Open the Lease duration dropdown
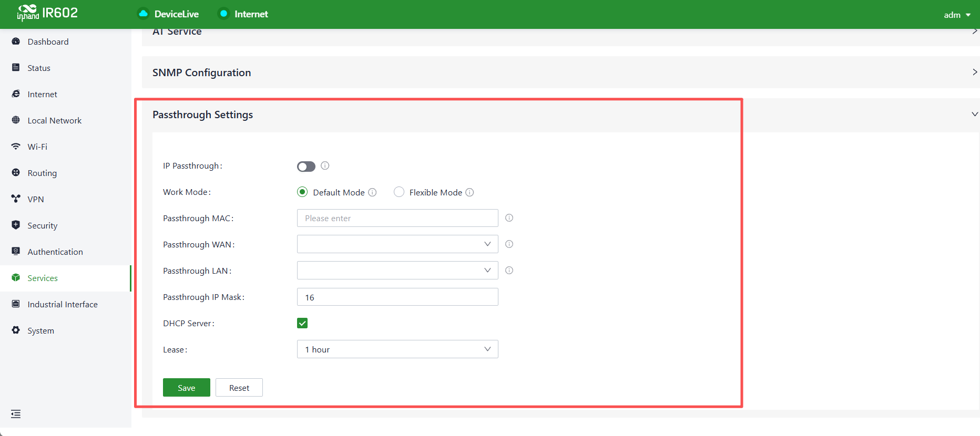The height and width of the screenshot is (436, 980). 397,349
